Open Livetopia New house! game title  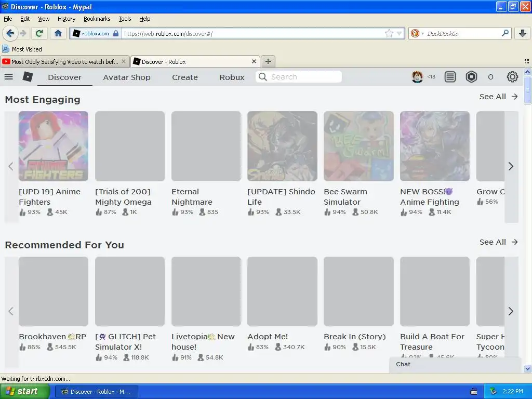[203, 342]
